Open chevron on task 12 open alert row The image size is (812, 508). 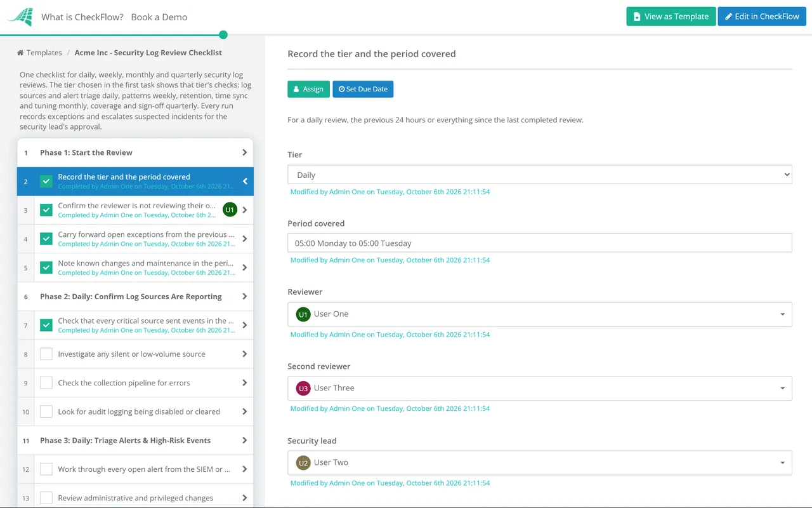(x=245, y=469)
